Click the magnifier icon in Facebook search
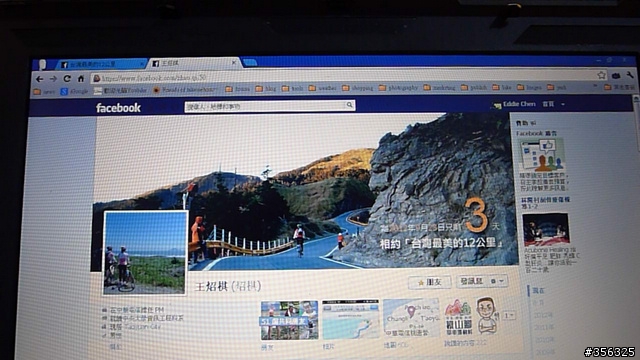 tap(349, 105)
